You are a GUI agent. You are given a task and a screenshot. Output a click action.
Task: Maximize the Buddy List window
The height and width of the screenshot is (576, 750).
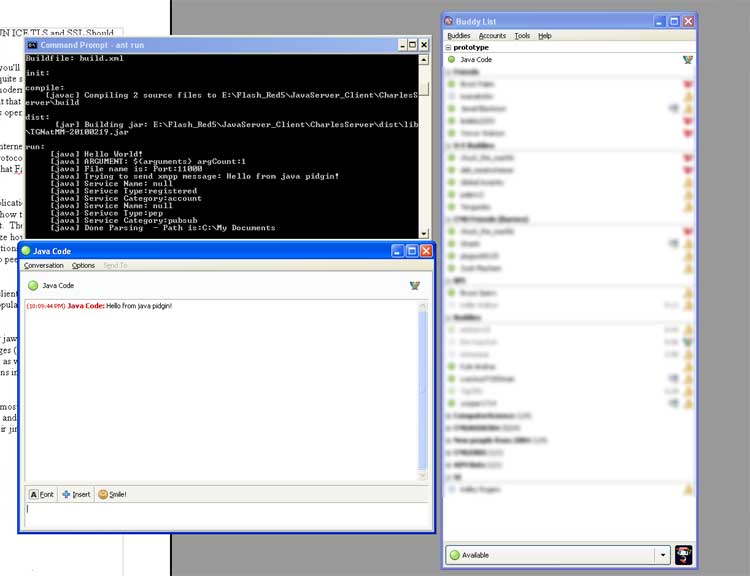(x=674, y=21)
